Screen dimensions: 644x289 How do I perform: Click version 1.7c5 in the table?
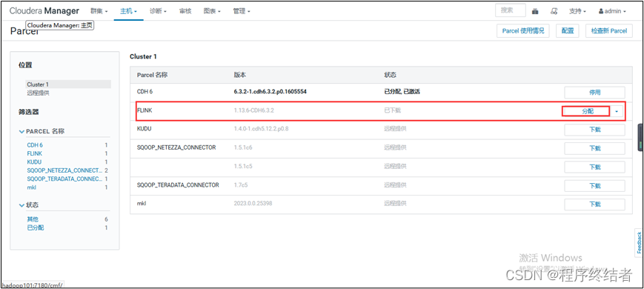coord(241,185)
